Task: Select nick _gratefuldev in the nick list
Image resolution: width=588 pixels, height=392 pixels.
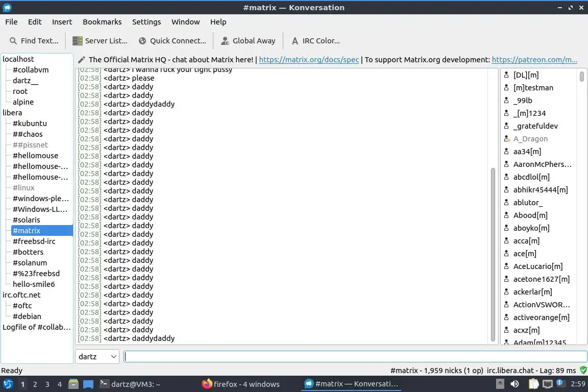Action: (x=535, y=126)
